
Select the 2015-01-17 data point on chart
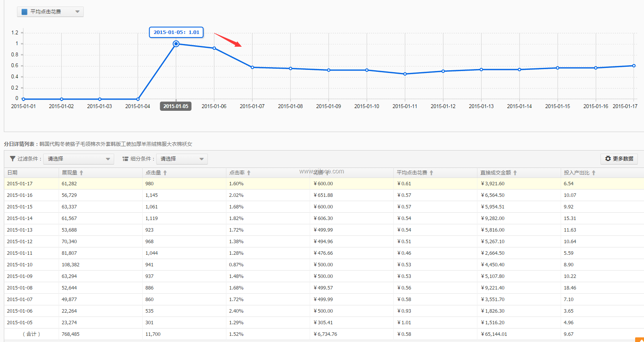(634, 66)
